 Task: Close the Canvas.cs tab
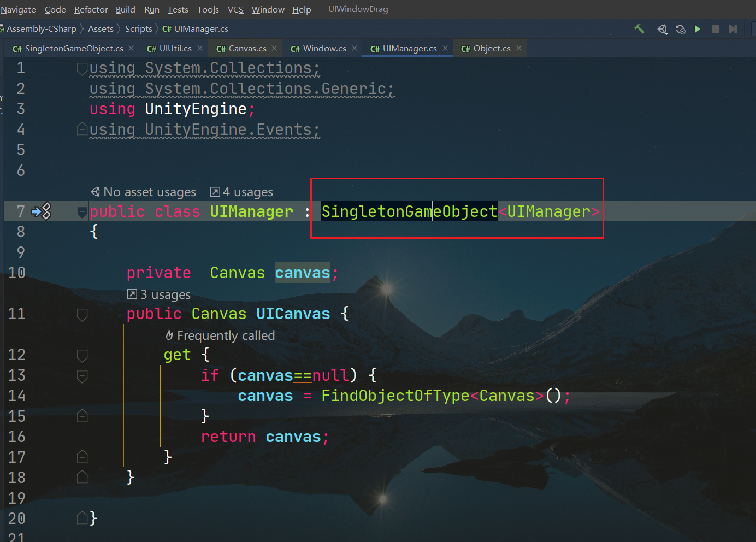(x=274, y=49)
